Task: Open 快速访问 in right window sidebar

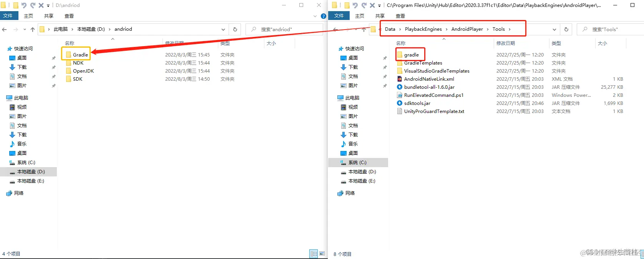Action: 354,48
